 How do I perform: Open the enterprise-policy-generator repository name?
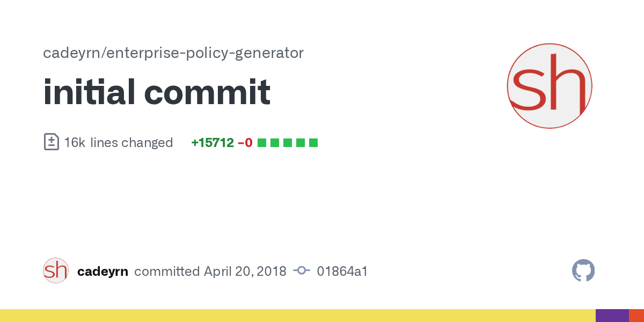(x=206, y=53)
